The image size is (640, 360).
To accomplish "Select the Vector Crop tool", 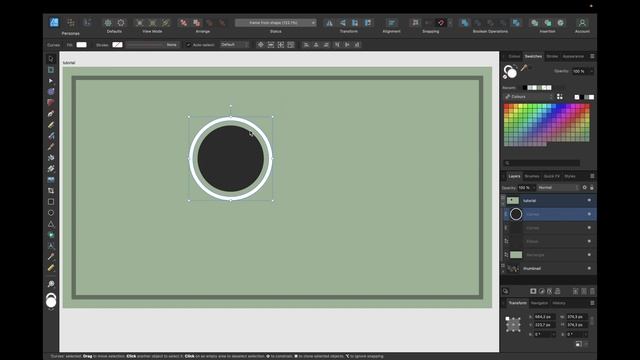I will click(x=51, y=191).
